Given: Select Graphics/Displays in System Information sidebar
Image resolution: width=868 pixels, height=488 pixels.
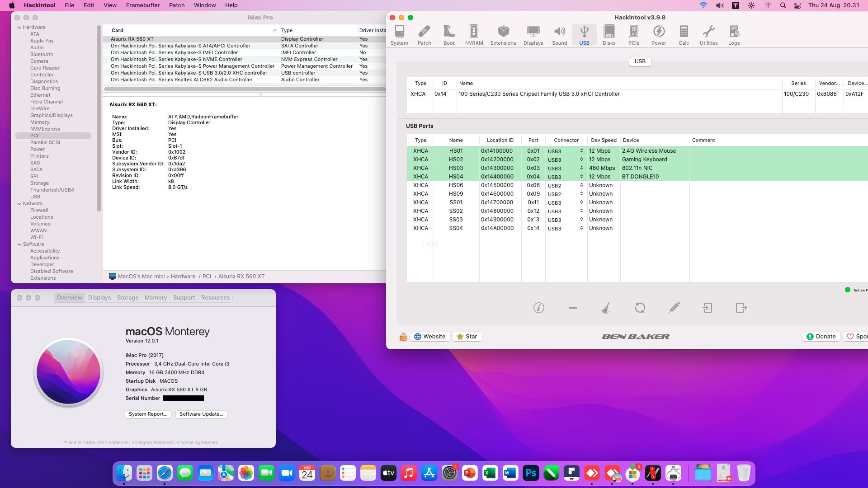Looking at the screenshot, I should [x=51, y=115].
